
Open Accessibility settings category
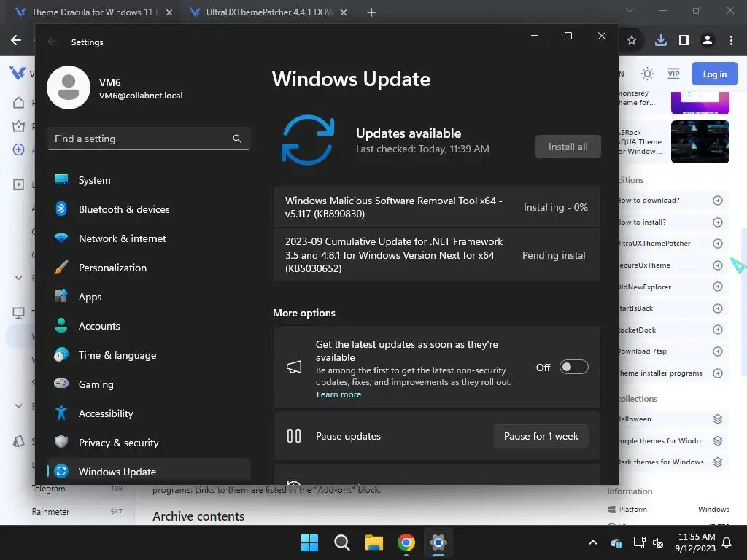149,413
